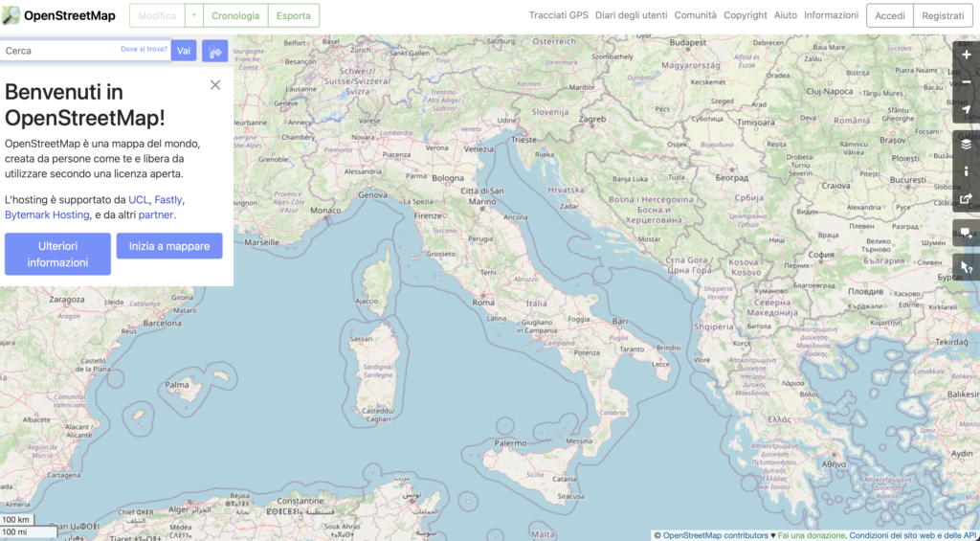Zoom out with the minus icon

click(x=967, y=82)
